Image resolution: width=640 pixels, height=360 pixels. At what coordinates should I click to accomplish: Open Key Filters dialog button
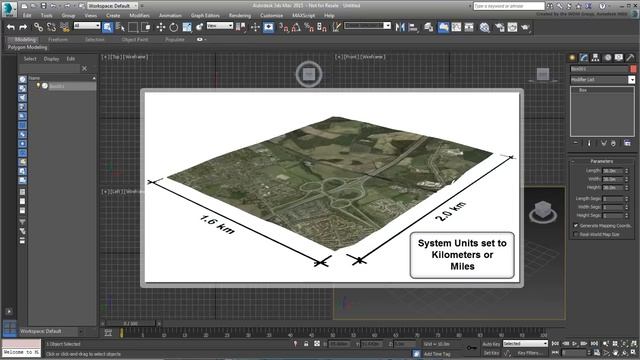click(x=529, y=353)
